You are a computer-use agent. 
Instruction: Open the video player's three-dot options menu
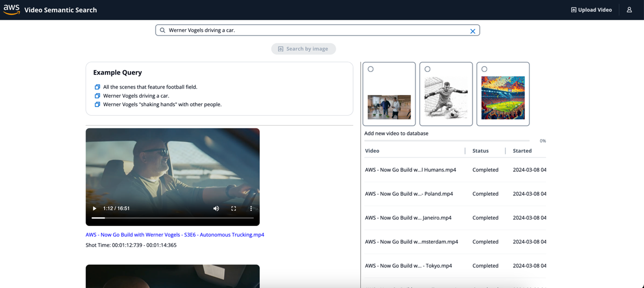tap(251, 208)
